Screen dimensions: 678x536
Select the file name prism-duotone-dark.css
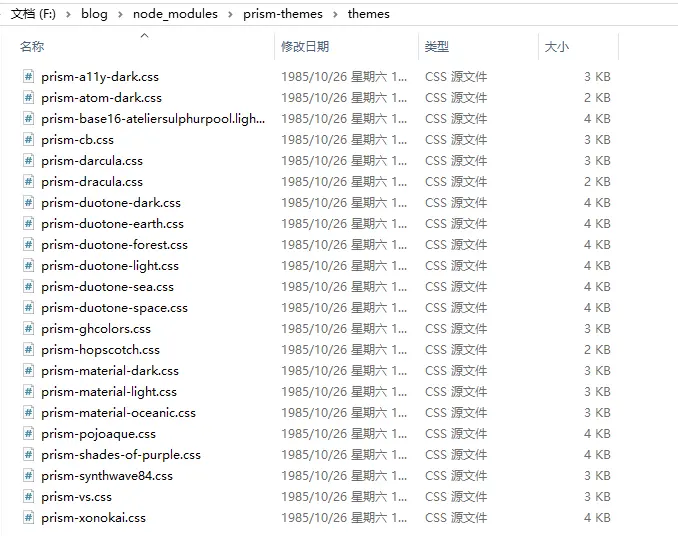point(111,203)
